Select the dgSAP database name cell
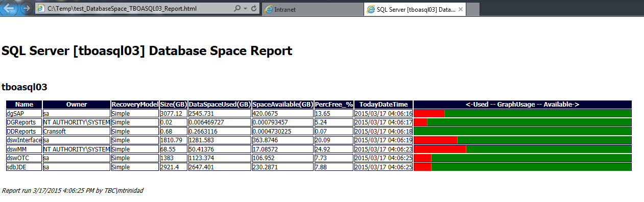This screenshot has width=644, height=202. (x=24, y=113)
